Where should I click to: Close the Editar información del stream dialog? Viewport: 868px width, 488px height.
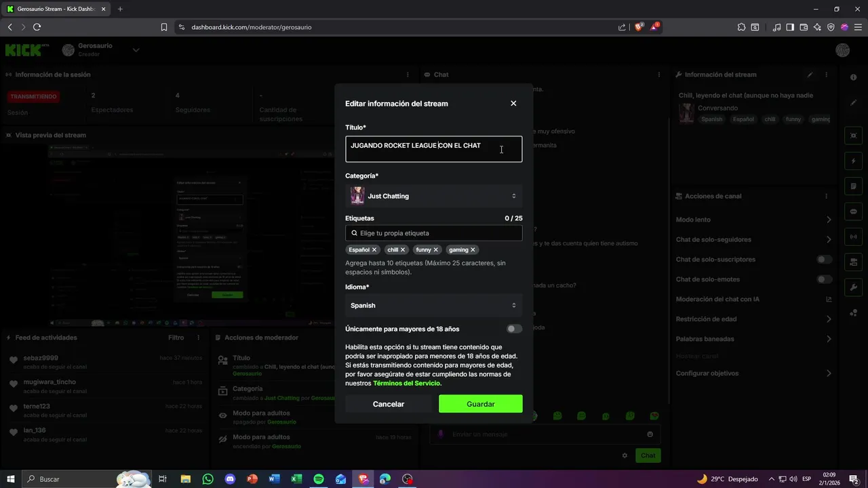[513, 104]
